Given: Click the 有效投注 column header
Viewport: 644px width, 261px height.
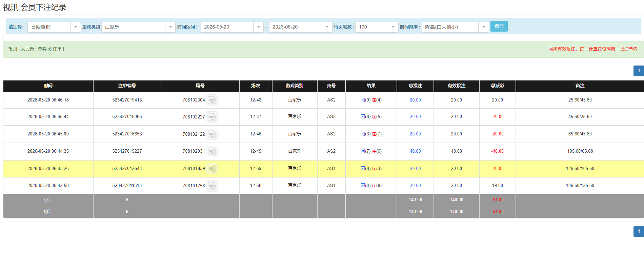Looking at the screenshot, I should 457,86.
